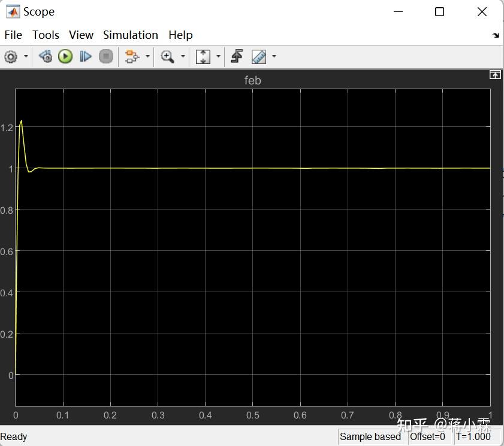Open Cursor Measurements with the ruler icon
The height and width of the screenshot is (446, 504).
259,56
